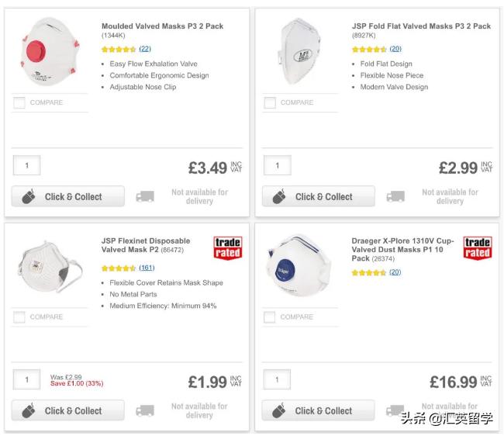Screen dimensions: 504x436
Task: Open trade rated badge on JSP Flexinet mask
Action: (x=227, y=247)
